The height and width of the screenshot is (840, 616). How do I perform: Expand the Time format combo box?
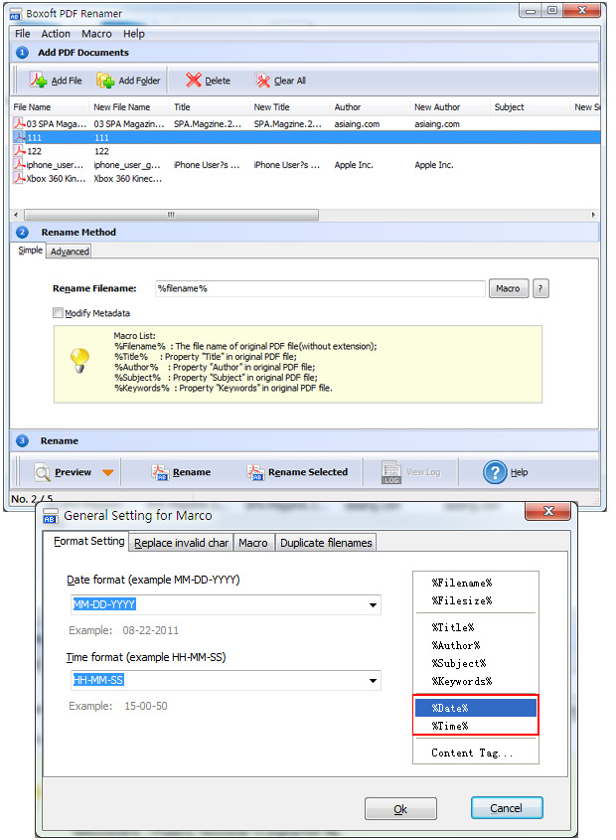tap(373, 680)
